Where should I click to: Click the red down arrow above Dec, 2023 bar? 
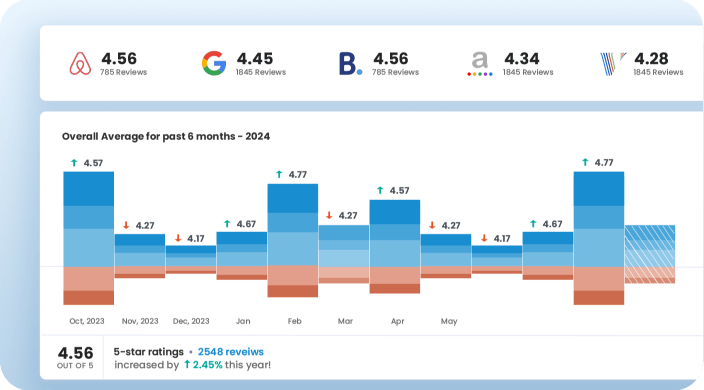coord(178,238)
